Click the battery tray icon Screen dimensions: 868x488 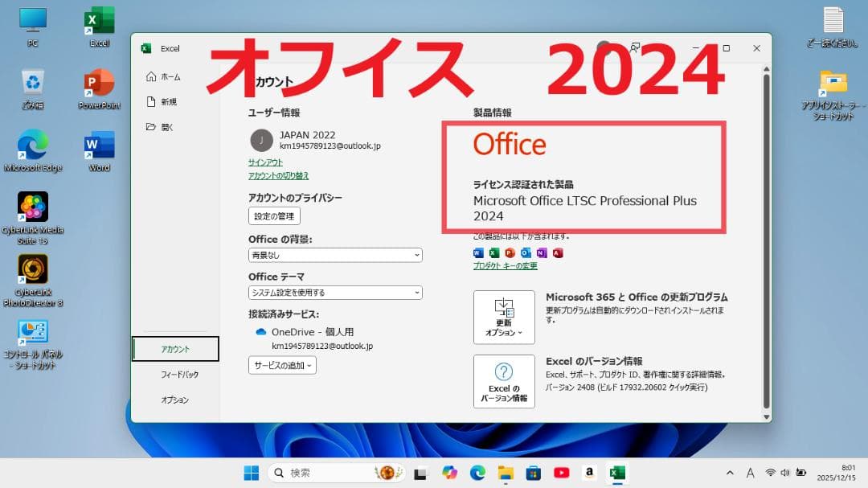[x=801, y=473]
